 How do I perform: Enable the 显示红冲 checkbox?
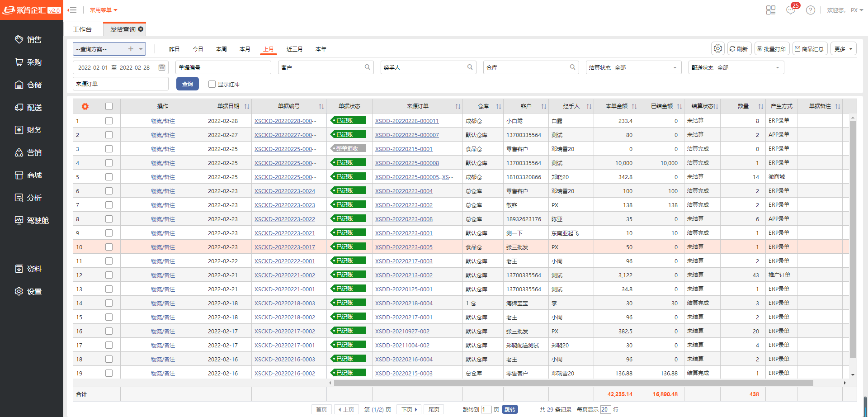(212, 84)
